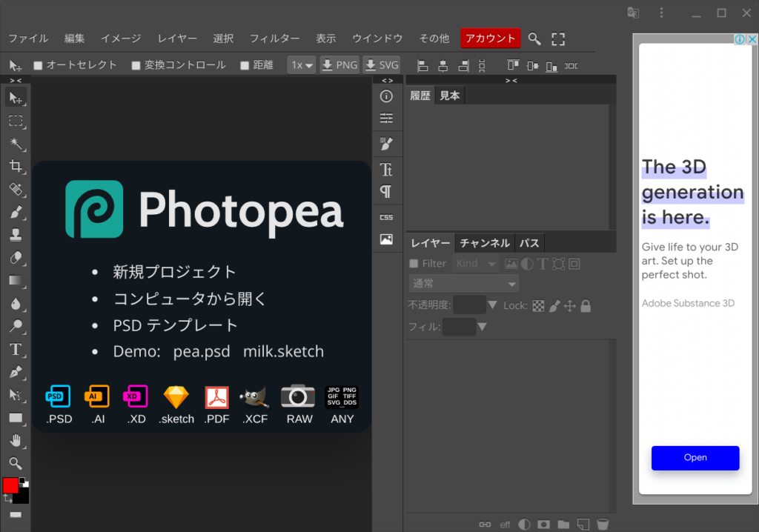
Task: Export using the PNG button
Action: [x=339, y=65]
